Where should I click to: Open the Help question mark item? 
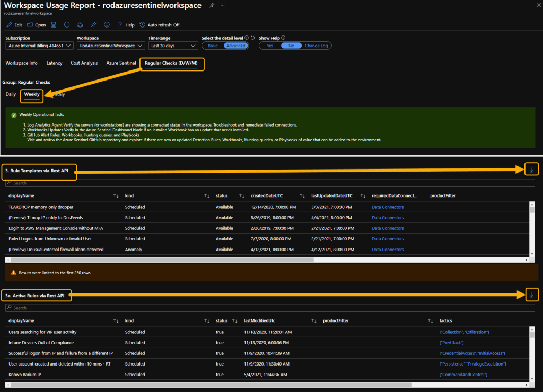tap(126, 25)
